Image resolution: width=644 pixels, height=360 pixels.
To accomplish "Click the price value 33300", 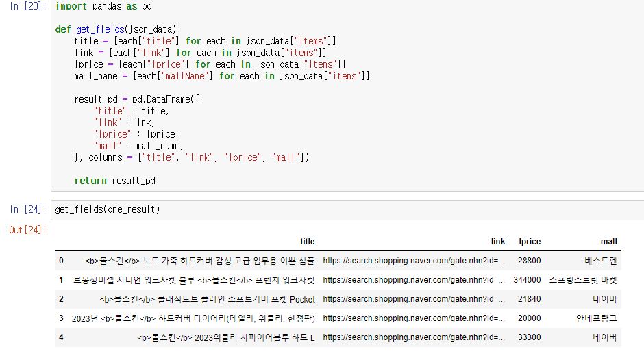I will [529, 337].
